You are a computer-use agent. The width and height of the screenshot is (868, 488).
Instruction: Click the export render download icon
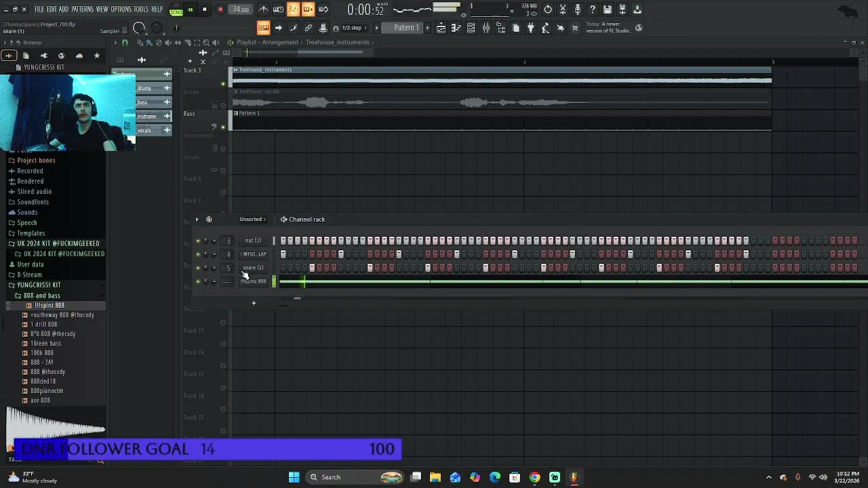pyautogui.click(x=637, y=9)
